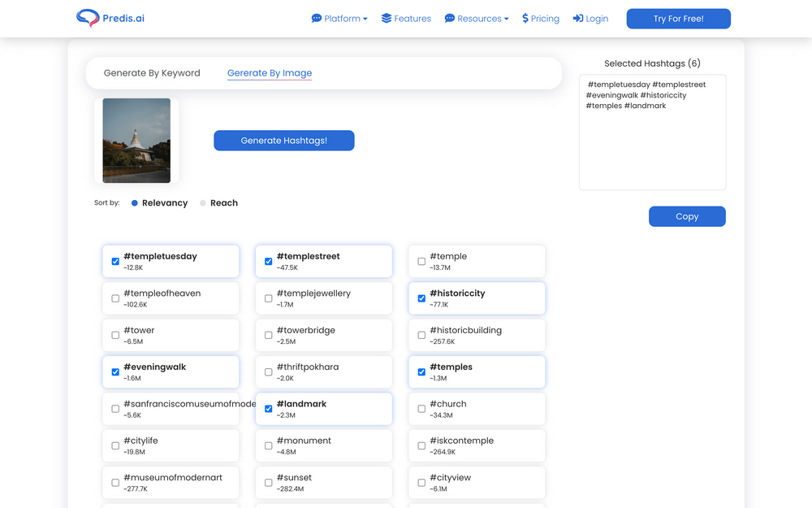Enable the #church hashtag checkbox
This screenshot has height=508, width=812.
tap(421, 408)
